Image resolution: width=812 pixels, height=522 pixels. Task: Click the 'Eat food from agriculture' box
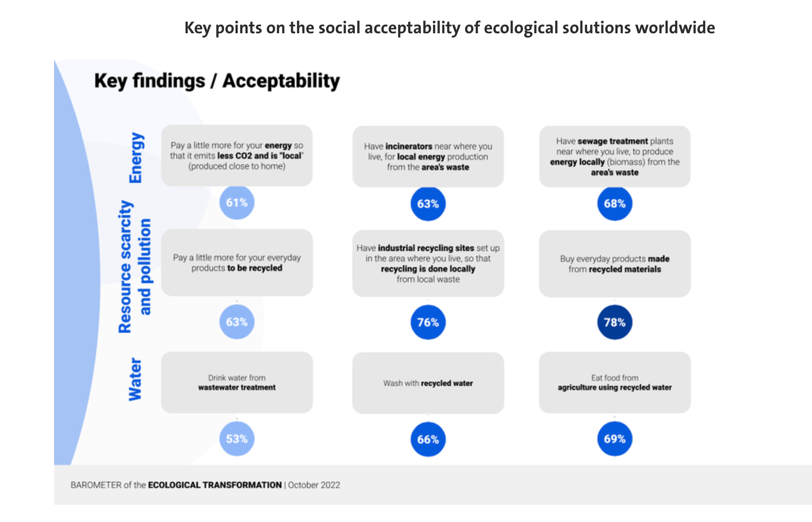[x=615, y=382]
